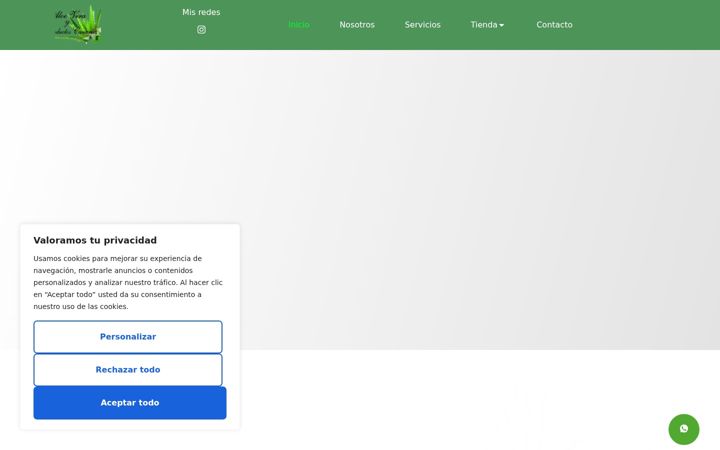Open the Instagram icon under Mis redes

pos(201,30)
